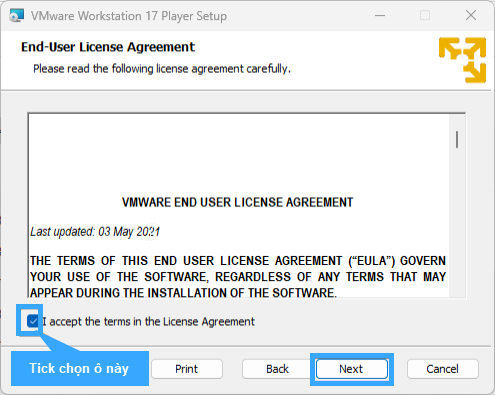Click Next to continue the installation

point(352,369)
